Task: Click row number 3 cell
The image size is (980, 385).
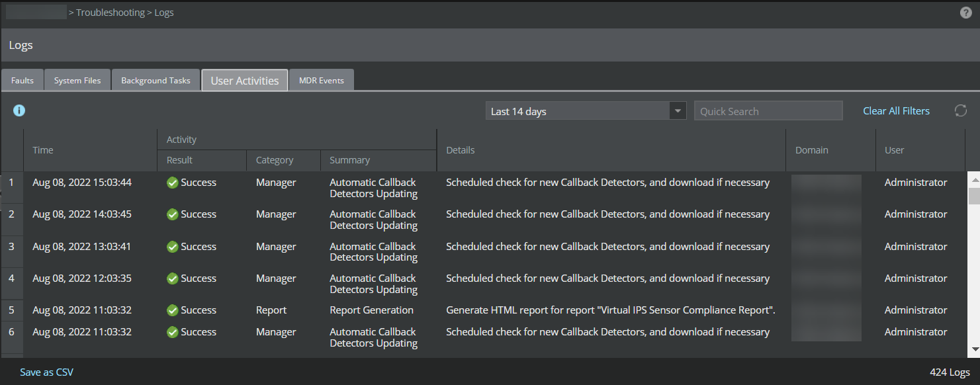Action: [x=11, y=252]
